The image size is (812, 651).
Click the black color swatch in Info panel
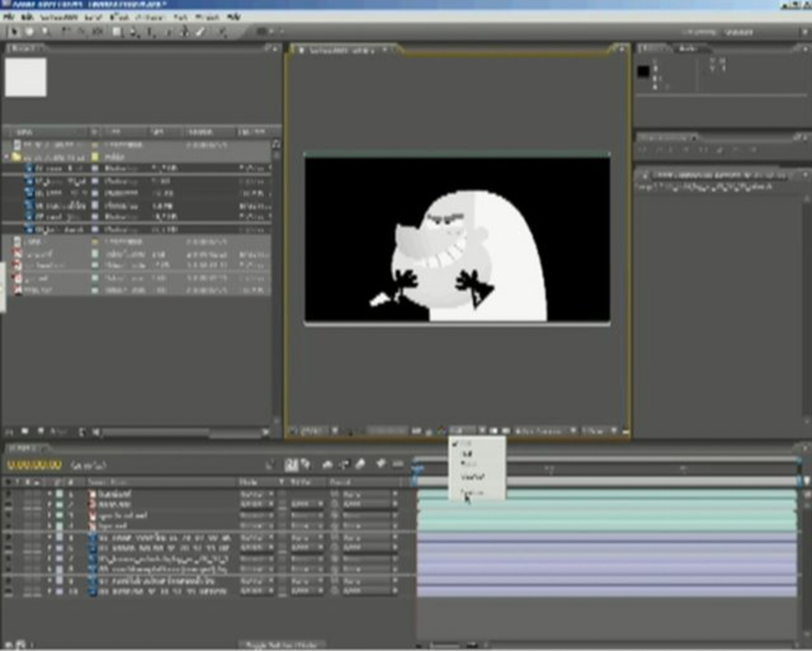tap(644, 72)
